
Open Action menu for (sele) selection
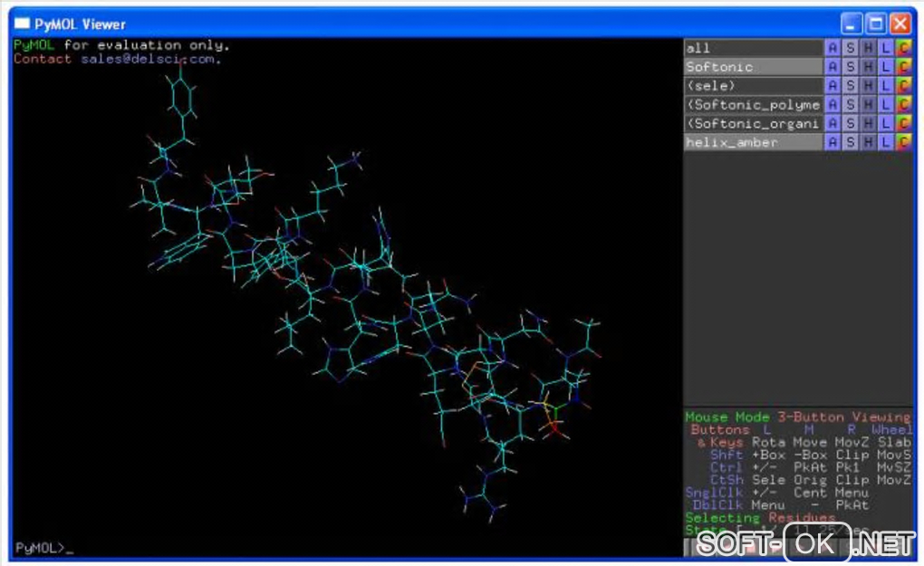click(x=833, y=85)
